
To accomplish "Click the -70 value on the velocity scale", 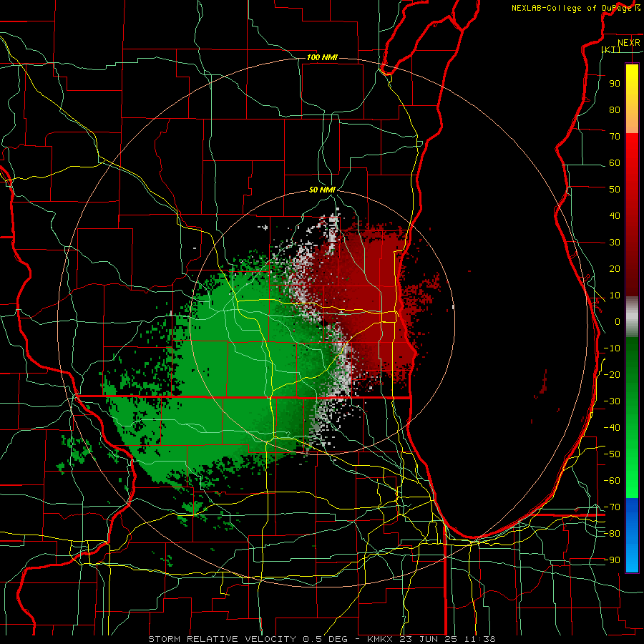I will [x=612, y=507].
